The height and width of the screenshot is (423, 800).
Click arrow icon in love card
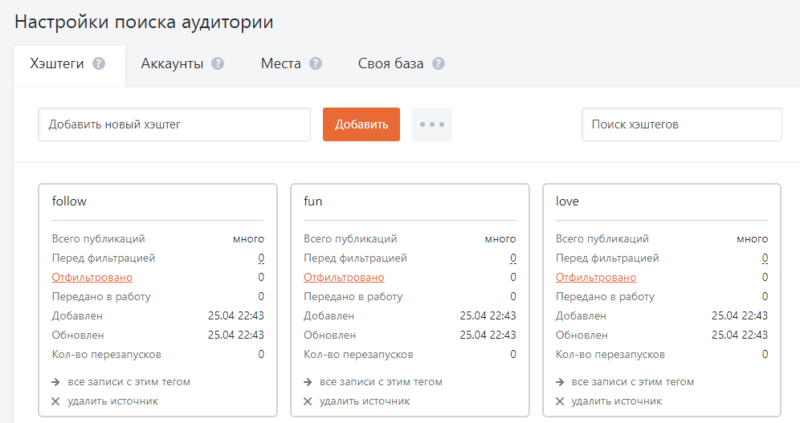point(559,382)
